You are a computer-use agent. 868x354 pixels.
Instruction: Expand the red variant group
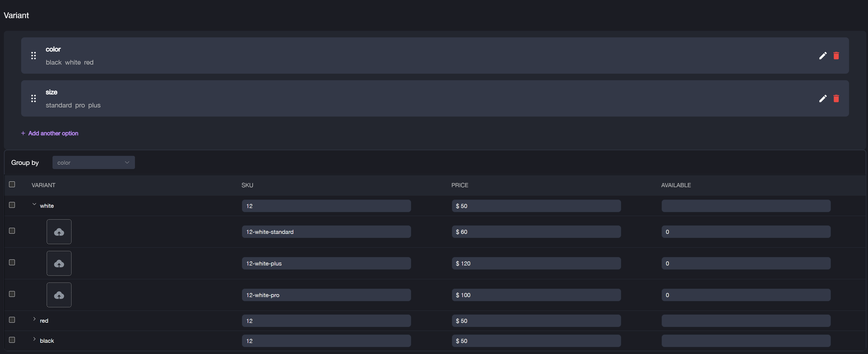(34, 319)
